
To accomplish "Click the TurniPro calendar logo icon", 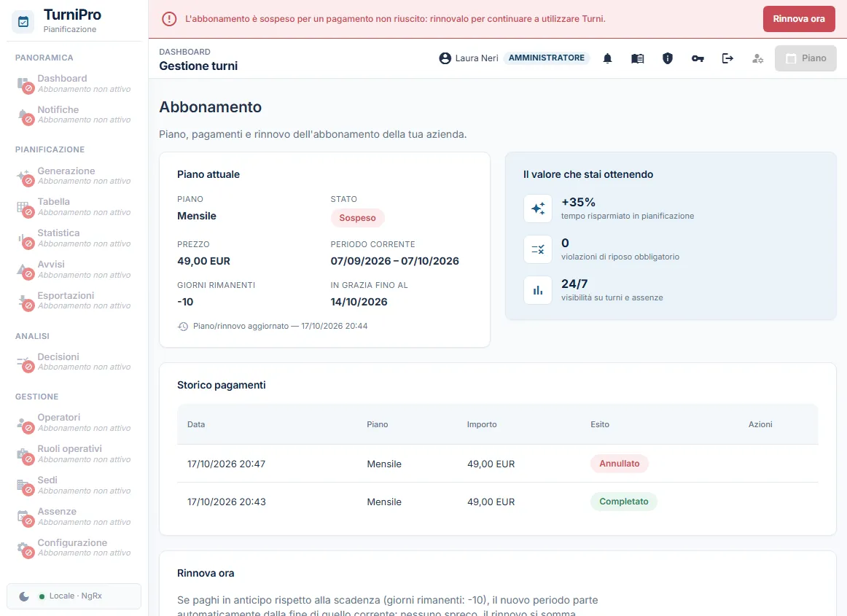I will point(23,22).
